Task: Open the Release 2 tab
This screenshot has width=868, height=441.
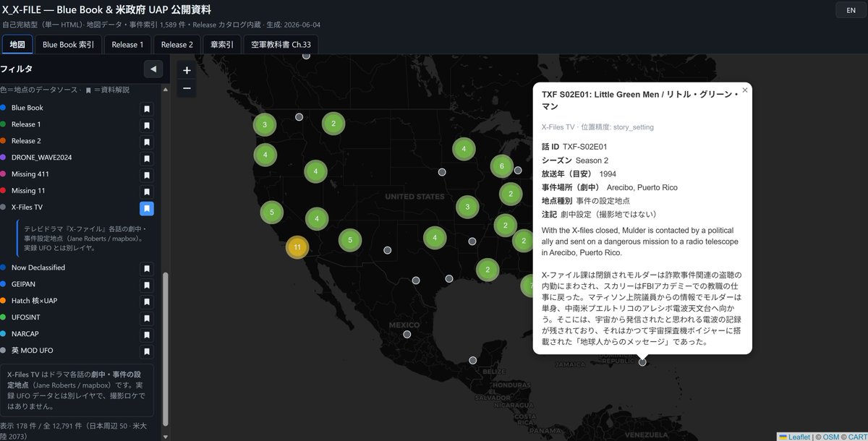Action: pyautogui.click(x=176, y=44)
